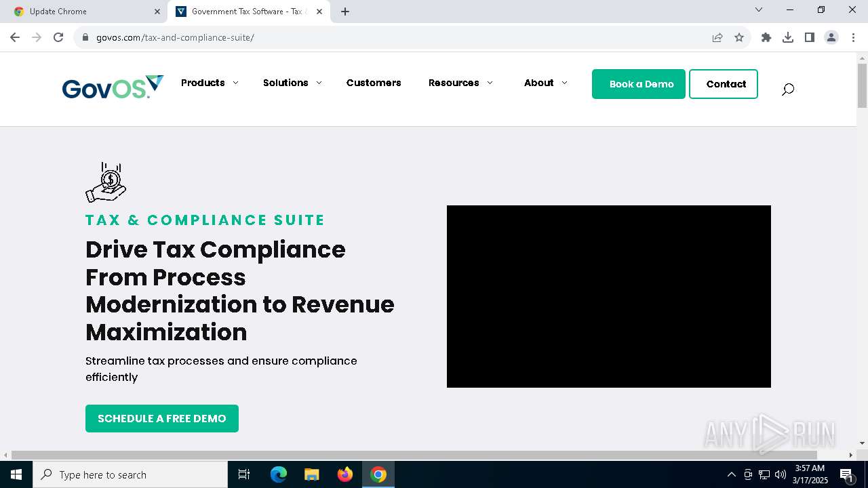Image resolution: width=868 pixels, height=488 pixels.
Task: Click the taskbar clock showing 3:57 AM
Action: [810, 474]
